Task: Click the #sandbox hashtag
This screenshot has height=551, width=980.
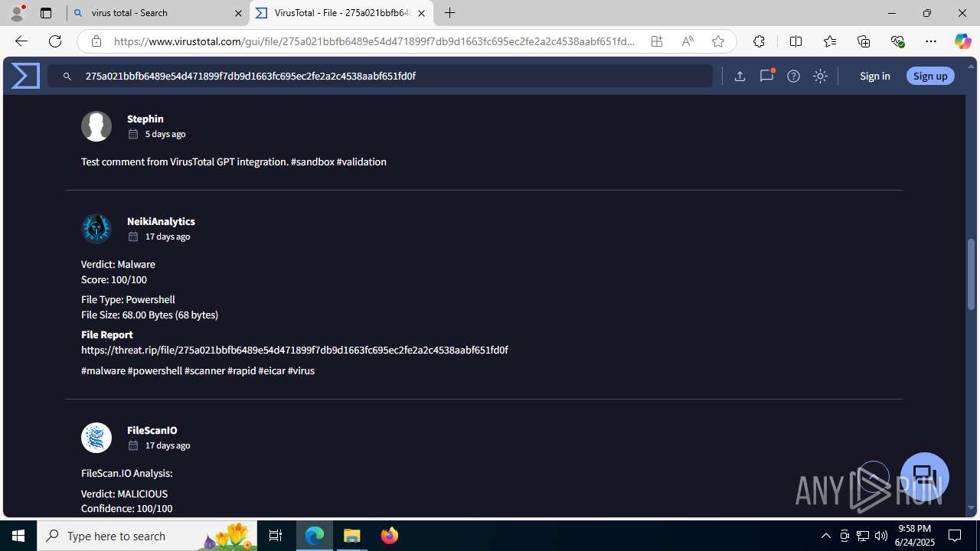Action: tap(312, 161)
